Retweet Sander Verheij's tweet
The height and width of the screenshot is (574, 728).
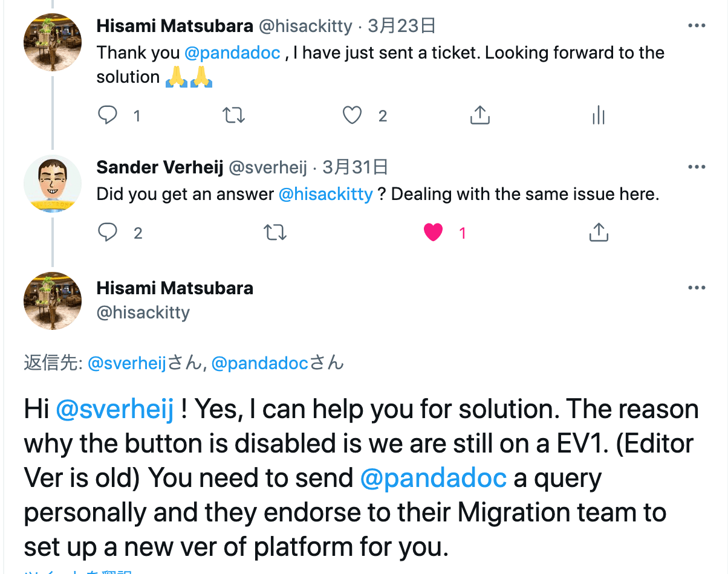click(x=275, y=232)
